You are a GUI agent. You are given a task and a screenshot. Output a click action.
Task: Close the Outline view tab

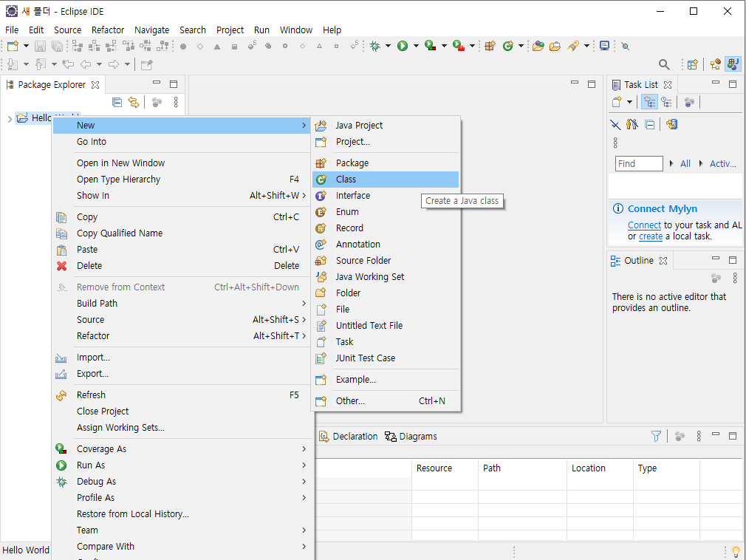click(x=663, y=261)
